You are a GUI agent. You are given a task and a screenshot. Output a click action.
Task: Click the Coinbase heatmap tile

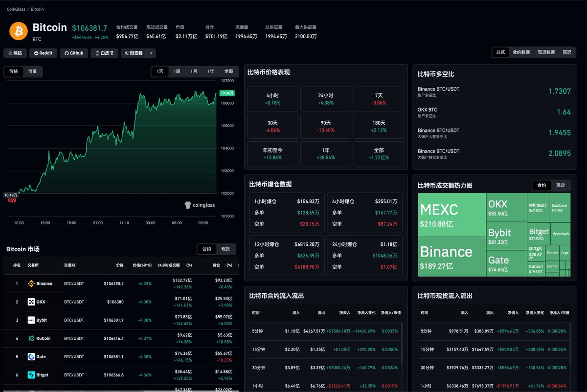pos(560,208)
